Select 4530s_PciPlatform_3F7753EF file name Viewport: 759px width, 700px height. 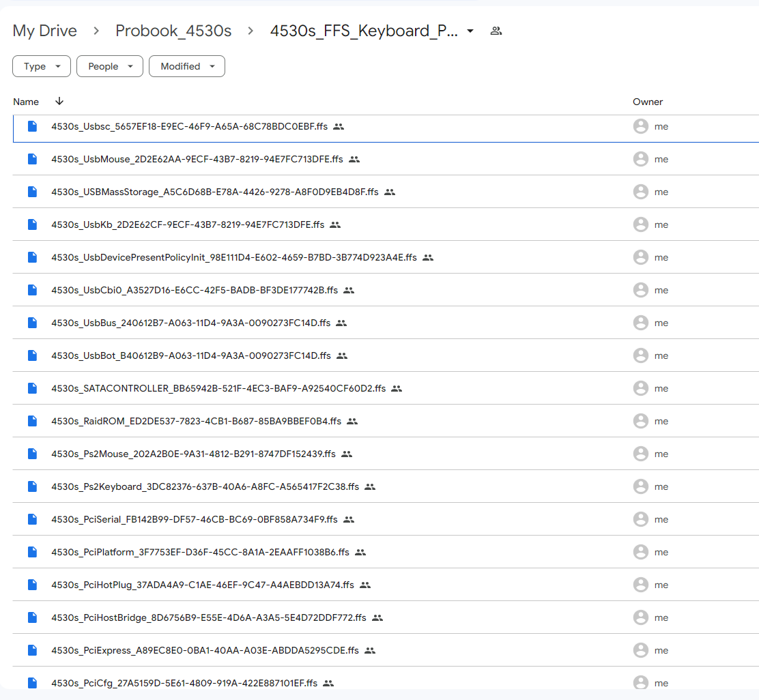click(201, 552)
